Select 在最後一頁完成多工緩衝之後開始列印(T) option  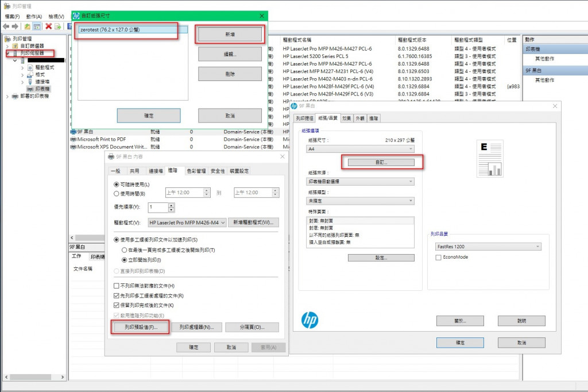tap(124, 250)
